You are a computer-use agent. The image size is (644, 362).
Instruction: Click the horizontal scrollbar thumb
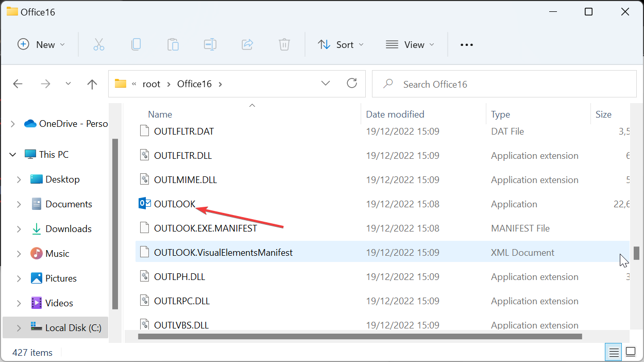360,337
